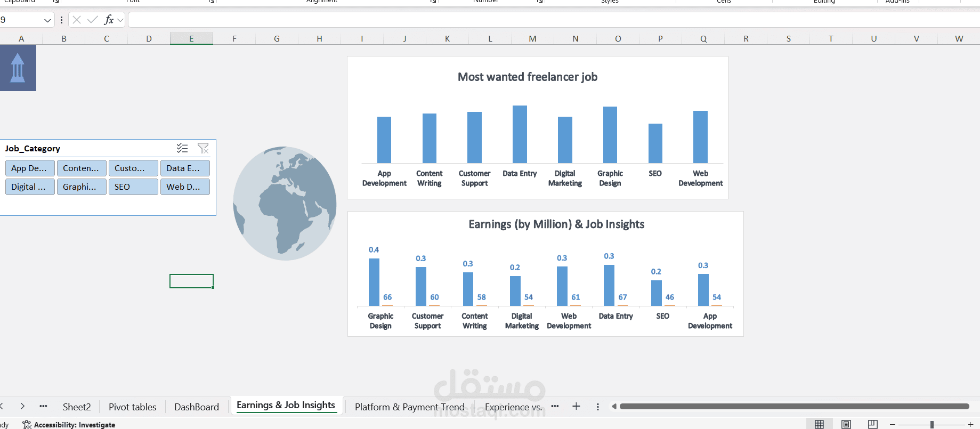Select SEO slicer button

[133, 187]
